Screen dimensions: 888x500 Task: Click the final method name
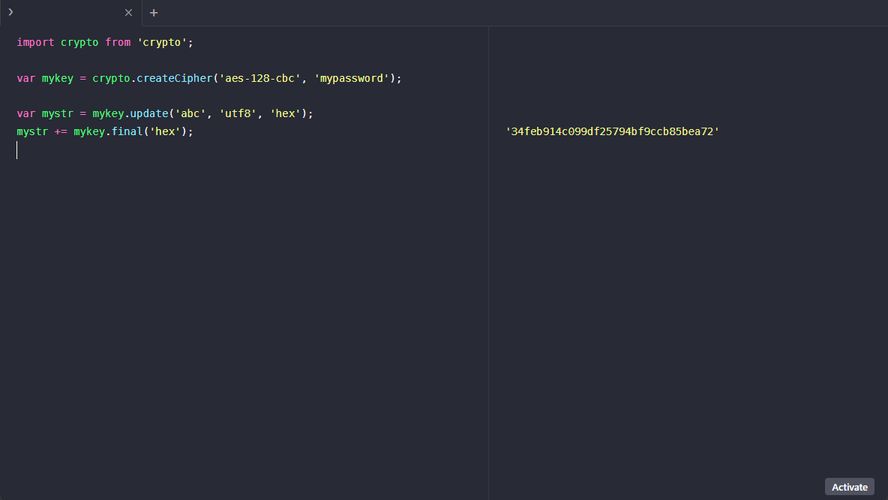point(127,131)
